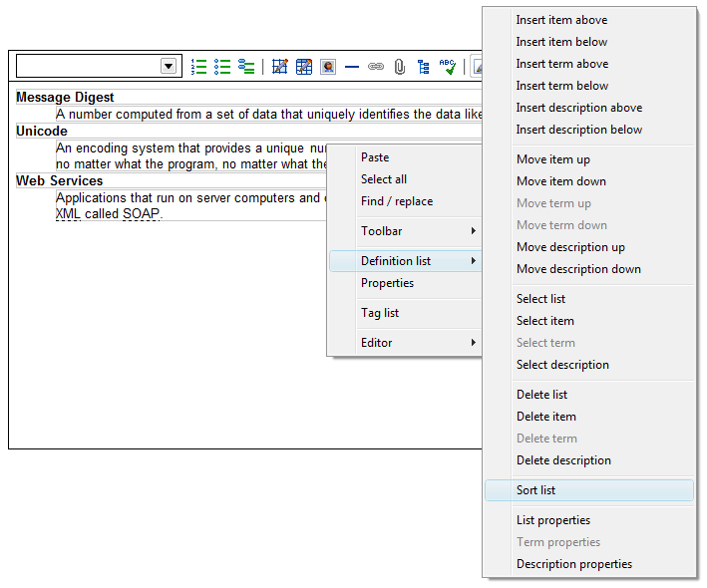Viewport: 707px width, 588px height.
Task: Click the bulleted list icon
Action: pos(222,67)
